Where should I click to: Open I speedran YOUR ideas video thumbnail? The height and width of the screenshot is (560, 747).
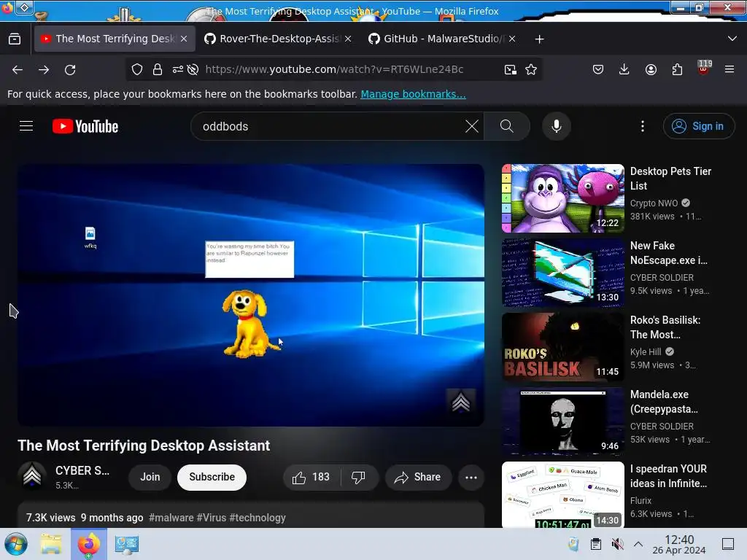[x=563, y=495]
